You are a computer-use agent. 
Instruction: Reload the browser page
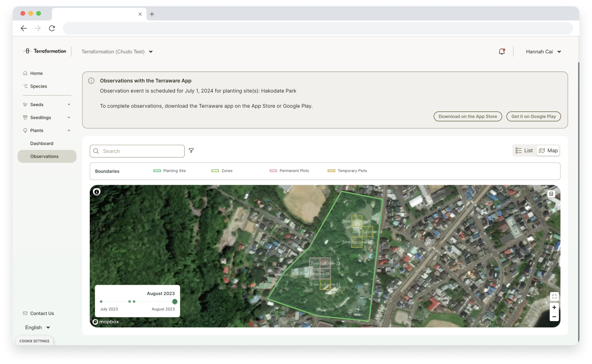[x=52, y=28]
